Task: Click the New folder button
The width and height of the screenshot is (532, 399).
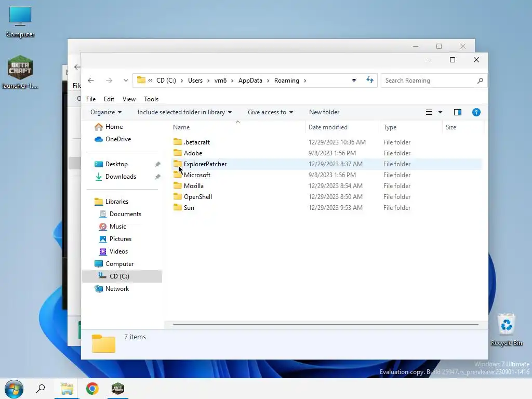Action: tap(324, 112)
